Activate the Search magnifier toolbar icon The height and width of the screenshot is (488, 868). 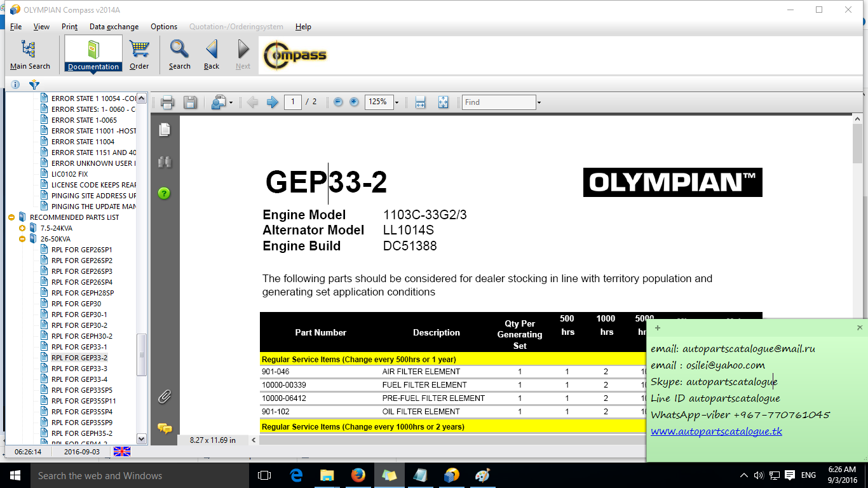click(x=179, y=53)
